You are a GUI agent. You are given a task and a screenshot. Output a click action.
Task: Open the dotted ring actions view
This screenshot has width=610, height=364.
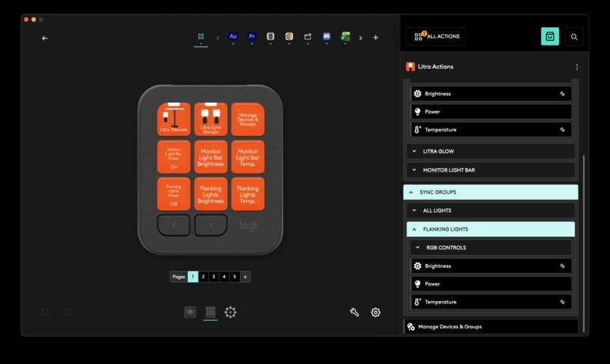click(230, 312)
